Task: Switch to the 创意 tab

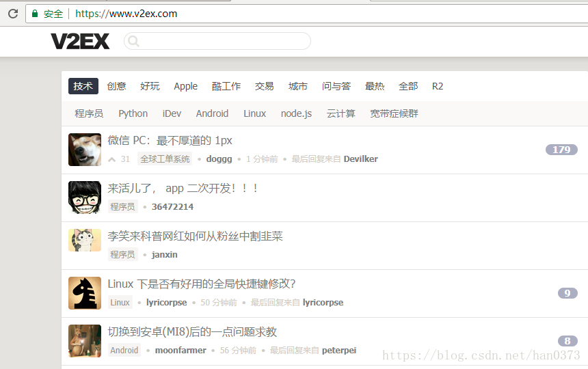Action: pos(117,86)
